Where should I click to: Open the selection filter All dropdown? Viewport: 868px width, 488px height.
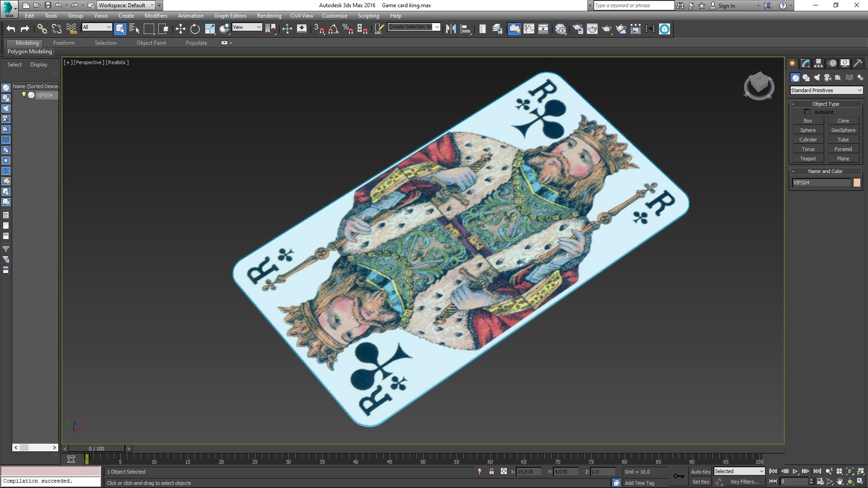pyautogui.click(x=97, y=27)
